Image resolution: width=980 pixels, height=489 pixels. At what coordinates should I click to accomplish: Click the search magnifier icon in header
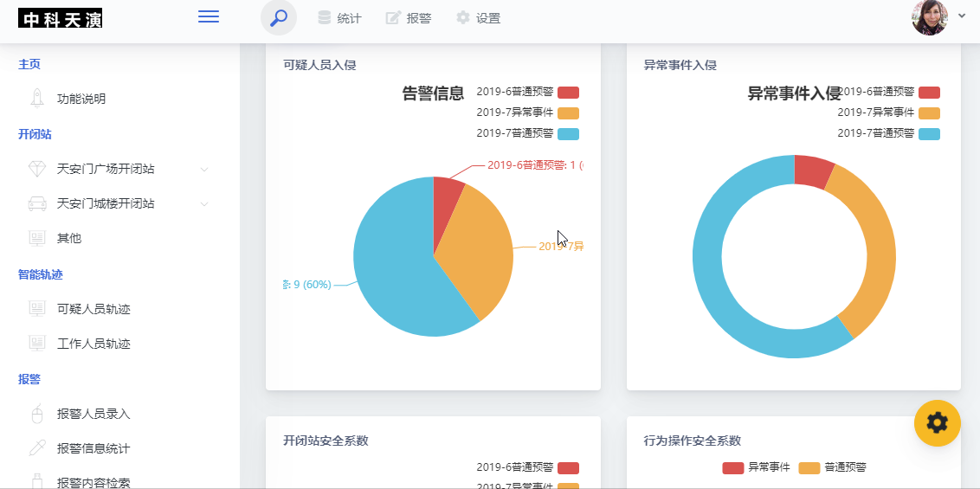(279, 17)
